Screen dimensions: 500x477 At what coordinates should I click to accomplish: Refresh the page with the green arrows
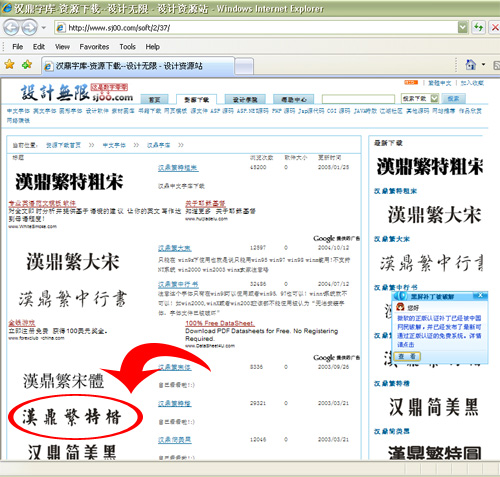point(478,27)
